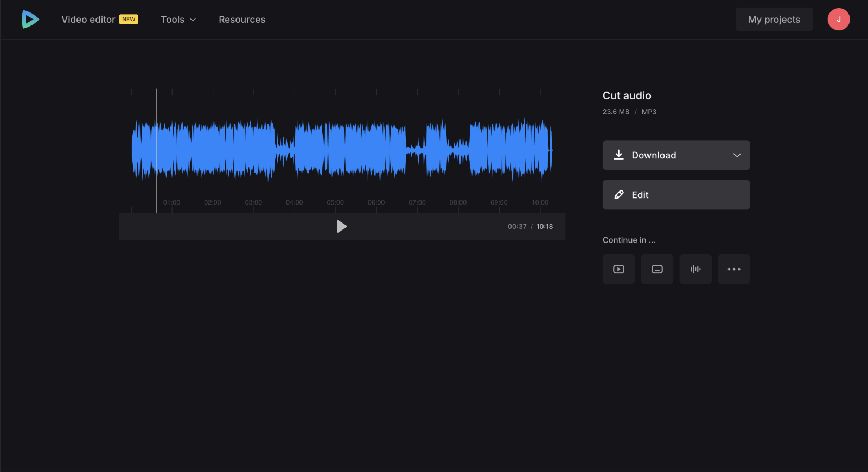Expand the Download options chevron
868x472 pixels.
[737, 155]
